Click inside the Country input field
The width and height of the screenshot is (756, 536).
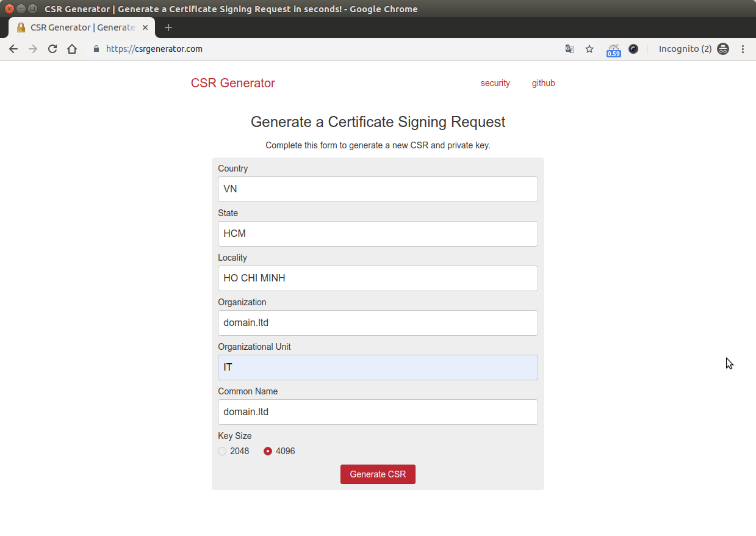378,189
